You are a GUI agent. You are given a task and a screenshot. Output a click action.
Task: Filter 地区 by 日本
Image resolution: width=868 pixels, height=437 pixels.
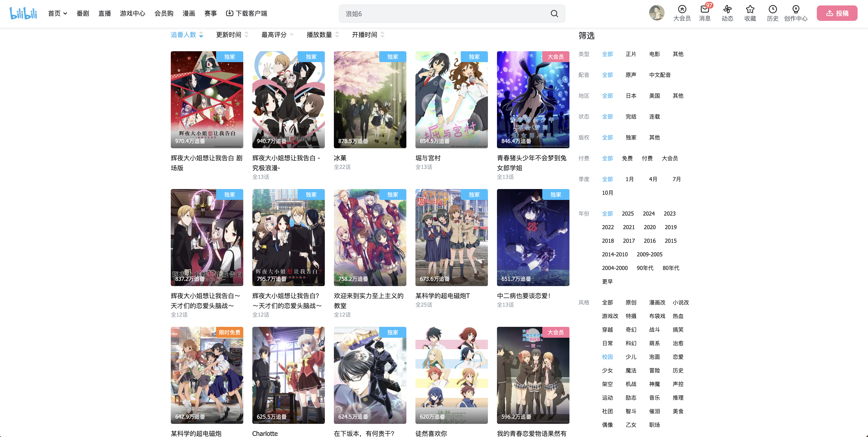pyautogui.click(x=631, y=96)
